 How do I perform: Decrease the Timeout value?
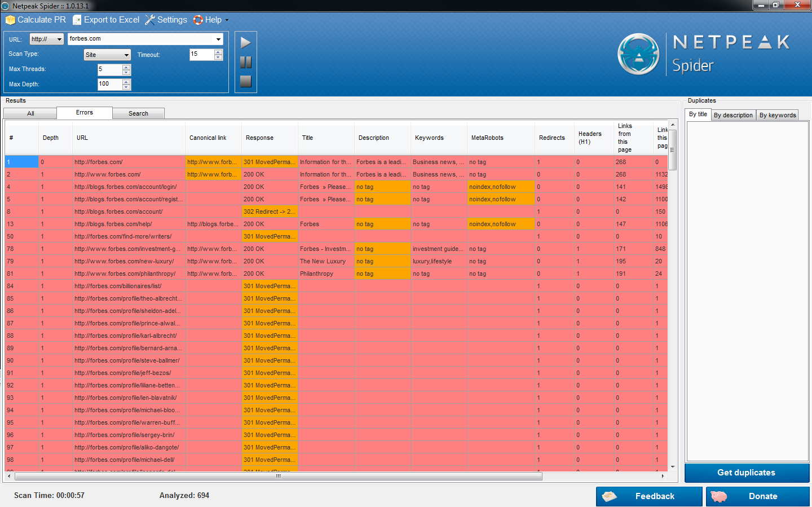218,57
